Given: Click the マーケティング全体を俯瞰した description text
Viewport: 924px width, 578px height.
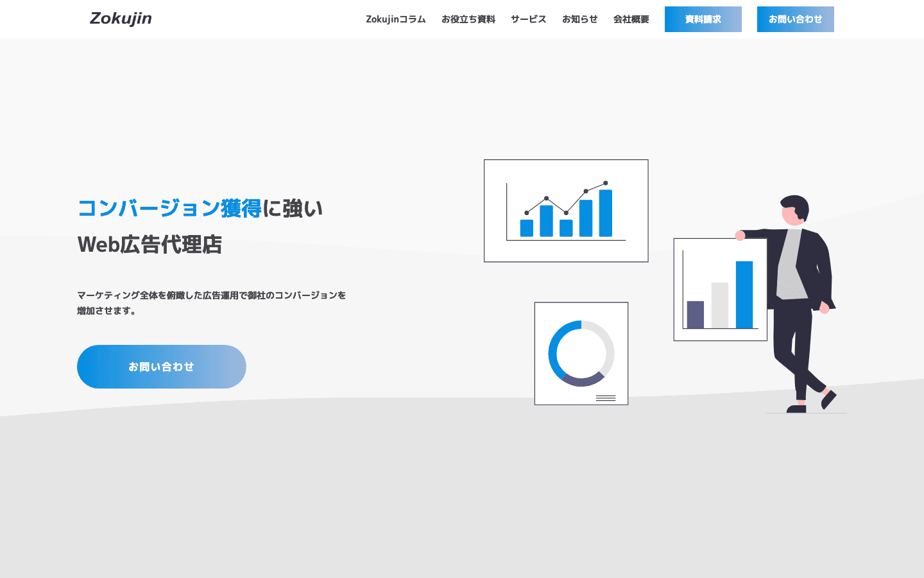Looking at the screenshot, I should (x=212, y=303).
